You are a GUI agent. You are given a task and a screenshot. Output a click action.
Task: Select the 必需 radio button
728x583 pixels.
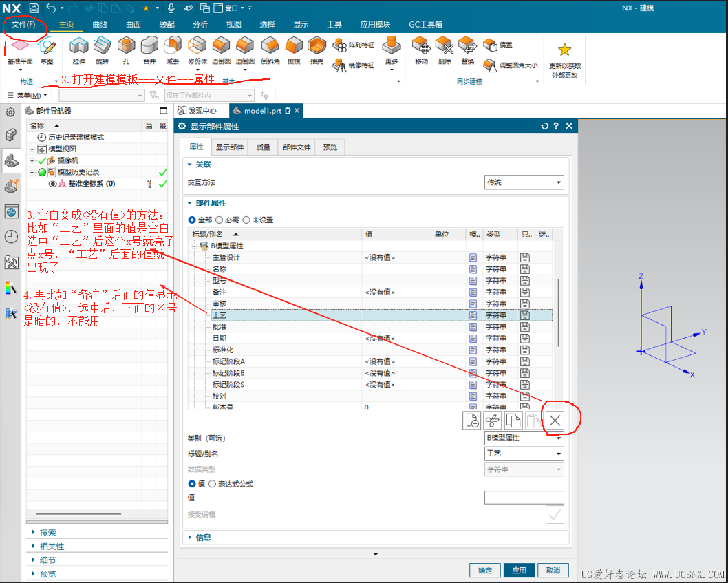220,220
